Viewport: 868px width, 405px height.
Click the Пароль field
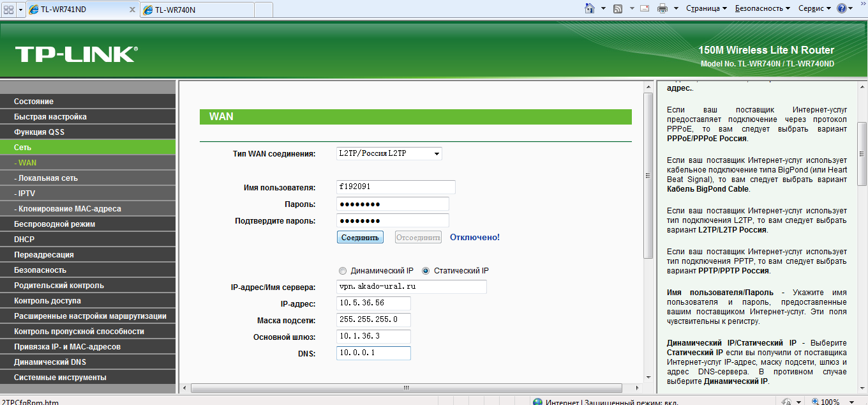click(393, 204)
